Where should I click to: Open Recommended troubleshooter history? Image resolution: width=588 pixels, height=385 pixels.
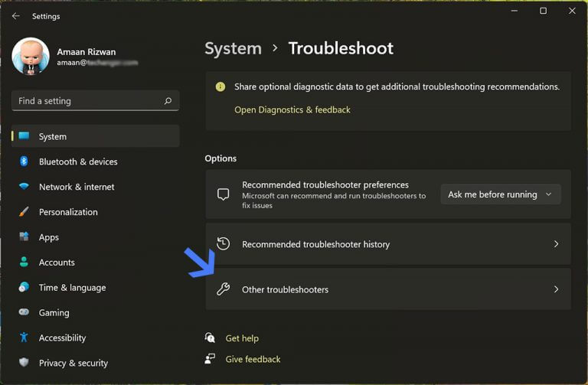click(x=388, y=244)
